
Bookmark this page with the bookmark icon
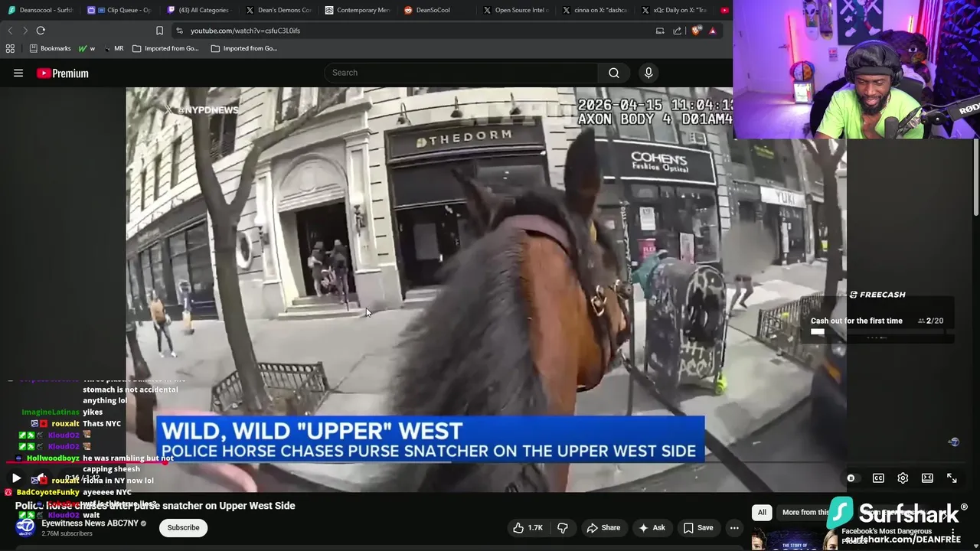[159, 31]
